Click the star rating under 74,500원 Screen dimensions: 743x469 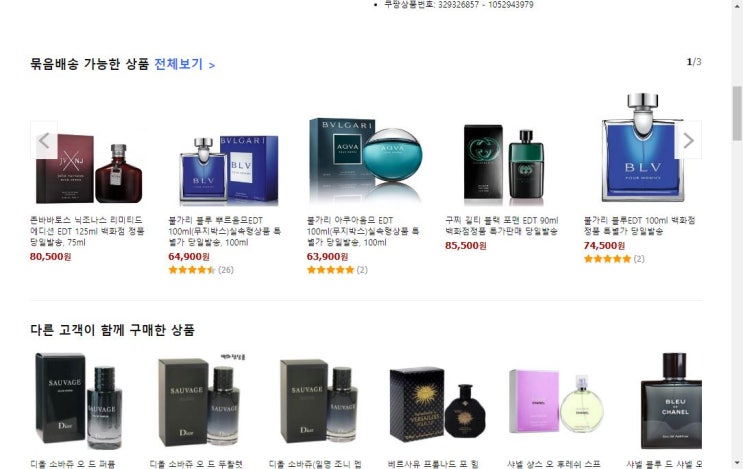click(x=614, y=259)
